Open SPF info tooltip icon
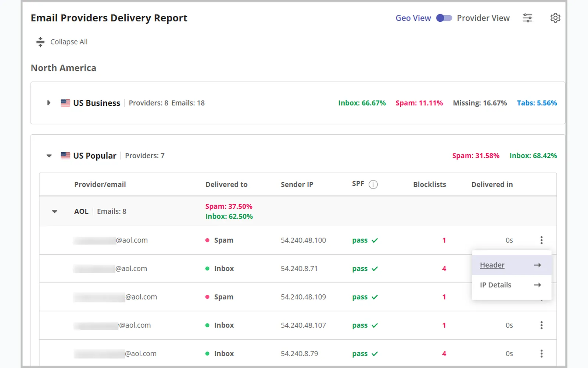588x368 pixels. tap(373, 184)
